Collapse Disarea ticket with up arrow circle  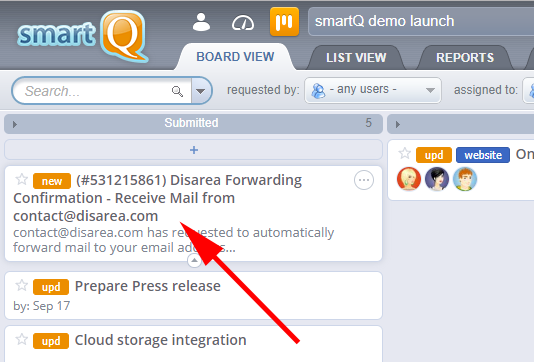tap(194, 261)
